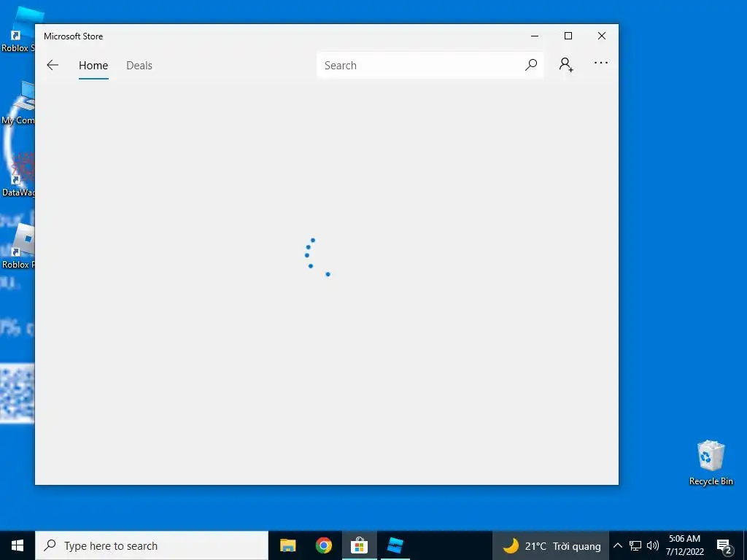Open the See more three-dots menu

(x=601, y=63)
